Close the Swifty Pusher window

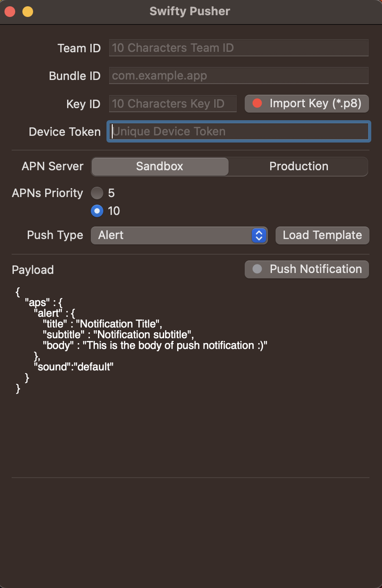click(x=10, y=12)
